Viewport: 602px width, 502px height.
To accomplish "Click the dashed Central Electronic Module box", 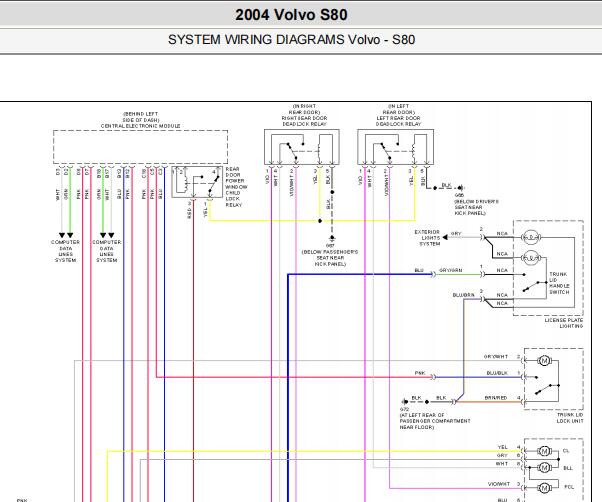I will pyautogui.click(x=141, y=147).
